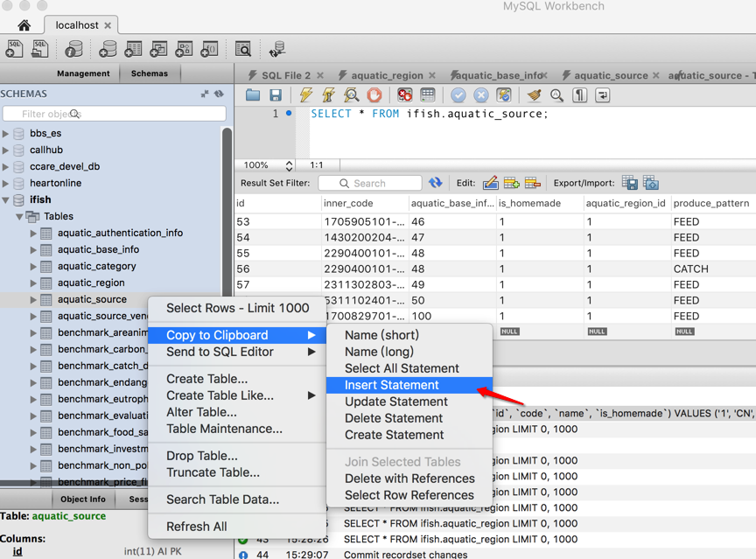The height and width of the screenshot is (559, 756).
Task: Execute query lightning bolt icon
Action: click(x=305, y=95)
